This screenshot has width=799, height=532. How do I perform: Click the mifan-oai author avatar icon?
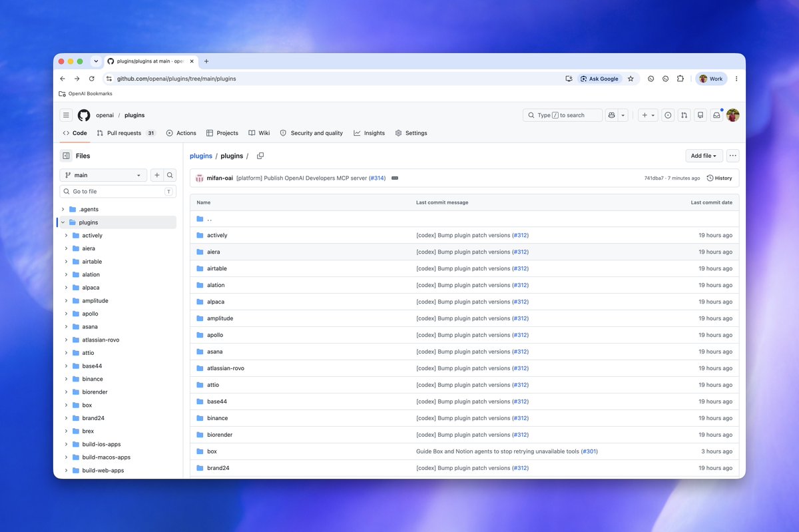pos(199,178)
